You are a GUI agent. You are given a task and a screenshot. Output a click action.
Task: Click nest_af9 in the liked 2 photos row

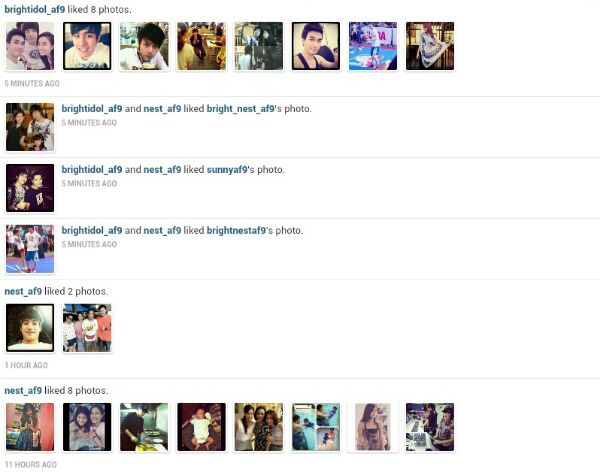(x=23, y=291)
